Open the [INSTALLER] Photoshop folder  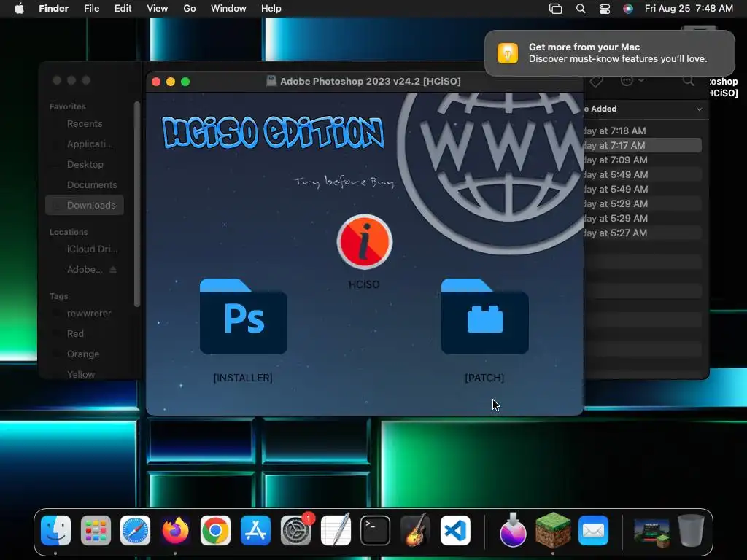[244, 316]
